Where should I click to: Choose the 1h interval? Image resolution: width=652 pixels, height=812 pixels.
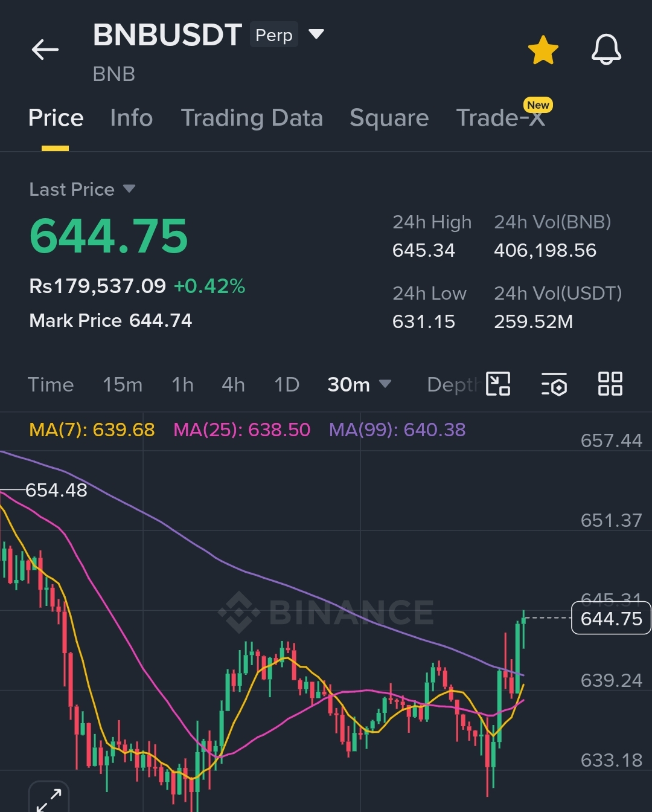pyautogui.click(x=182, y=384)
